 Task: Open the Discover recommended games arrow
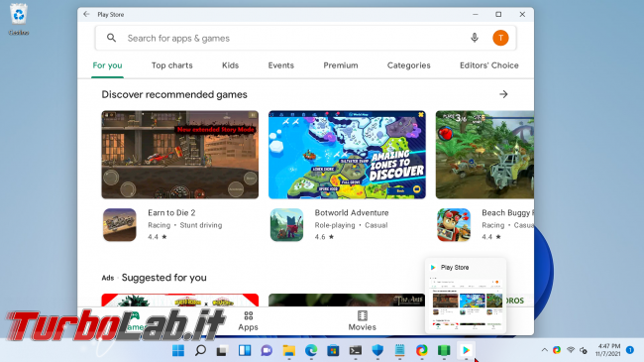tap(503, 94)
